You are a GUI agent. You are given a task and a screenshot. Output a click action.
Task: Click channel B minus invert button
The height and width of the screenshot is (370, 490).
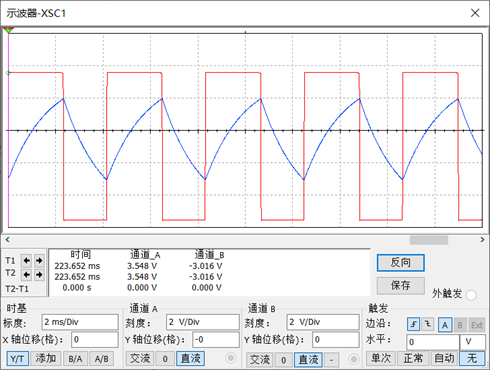click(331, 360)
